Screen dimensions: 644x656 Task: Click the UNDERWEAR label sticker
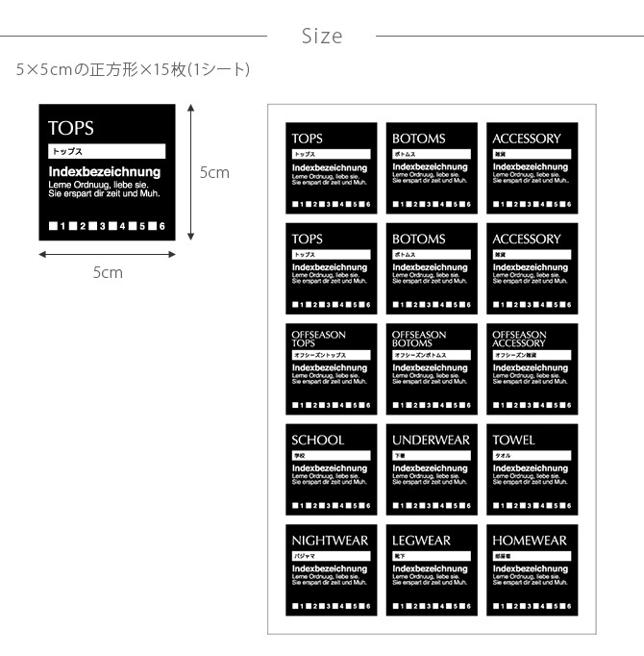tap(432, 469)
